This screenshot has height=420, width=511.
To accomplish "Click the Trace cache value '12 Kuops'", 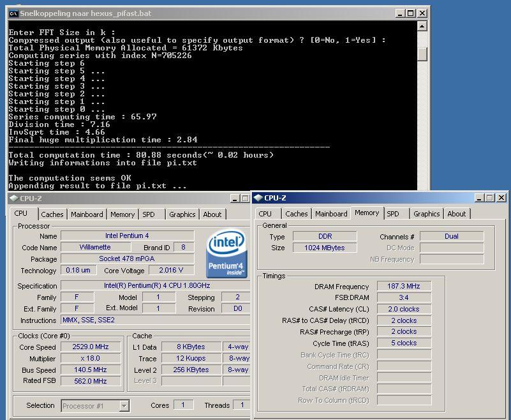I will point(191,358).
